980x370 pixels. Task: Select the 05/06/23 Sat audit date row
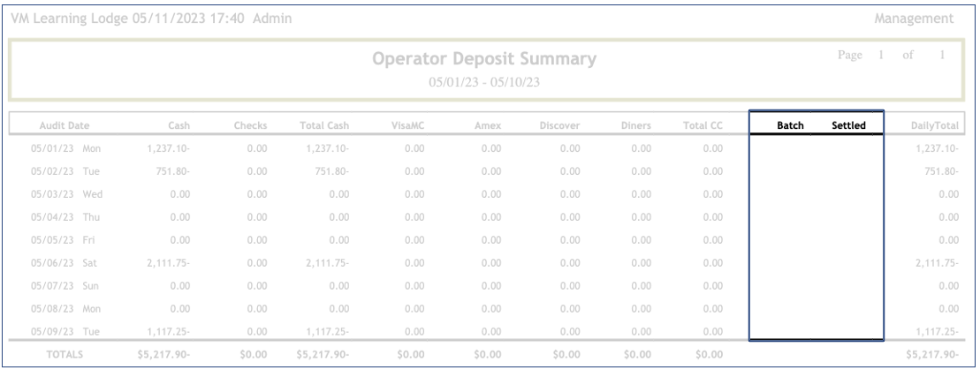point(63,263)
